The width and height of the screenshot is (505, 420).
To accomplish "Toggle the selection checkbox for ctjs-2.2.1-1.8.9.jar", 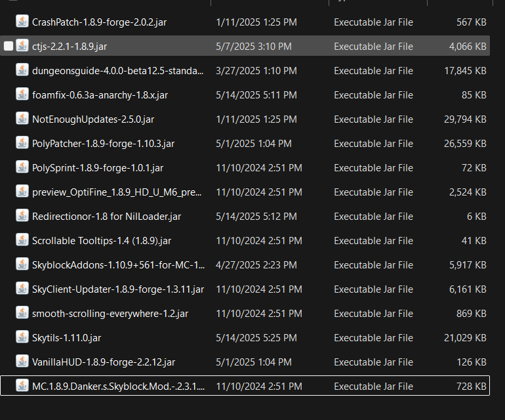I will coord(9,46).
